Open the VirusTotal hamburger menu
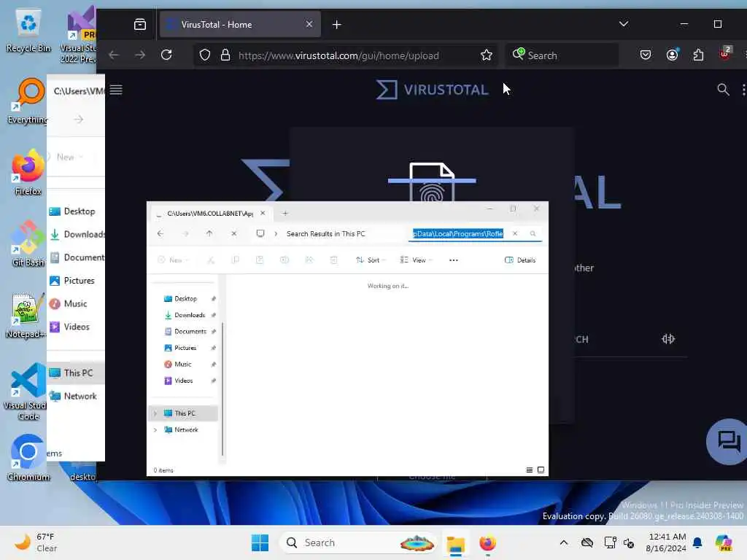Image resolution: width=747 pixels, height=560 pixels. 116,90
